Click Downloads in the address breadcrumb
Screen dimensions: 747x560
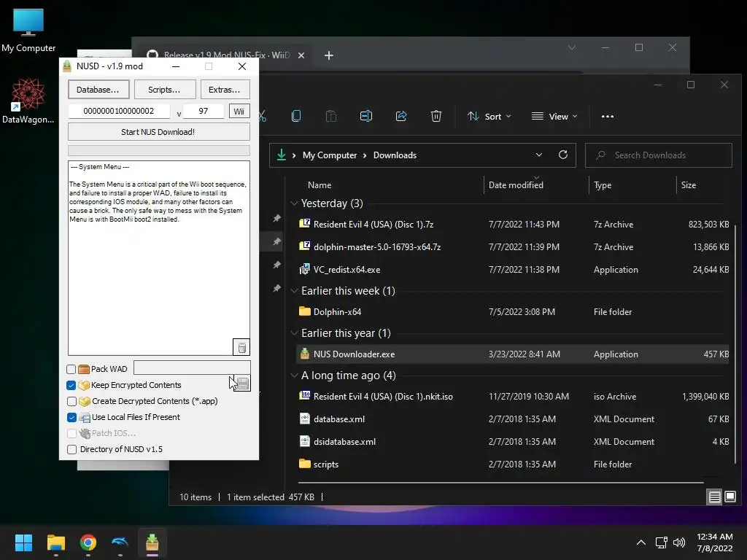pyautogui.click(x=395, y=155)
